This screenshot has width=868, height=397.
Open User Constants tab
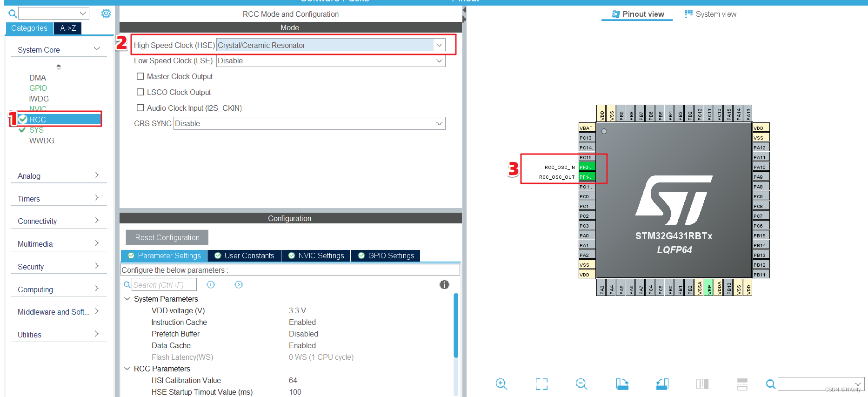[244, 256]
